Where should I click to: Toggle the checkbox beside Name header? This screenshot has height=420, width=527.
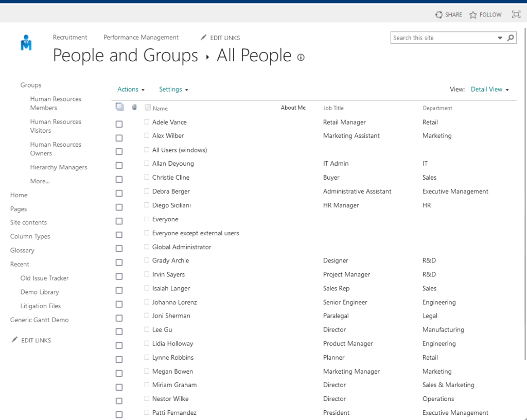tap(148, 107)
